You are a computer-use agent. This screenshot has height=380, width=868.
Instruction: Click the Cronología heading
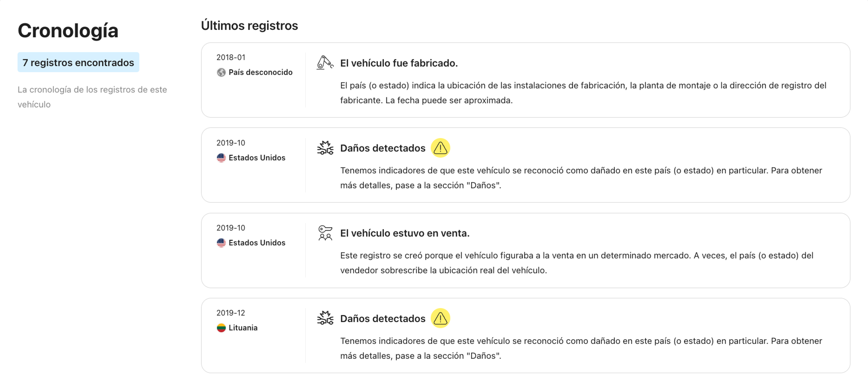click(x=68, y=31)
